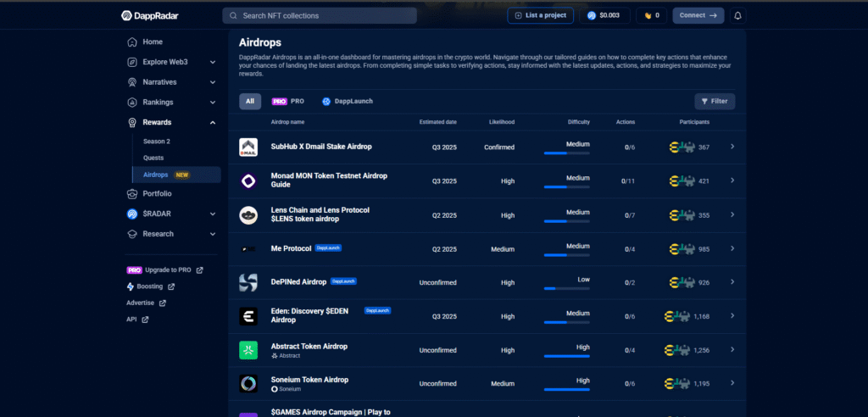Screen dimensions: 868x417
Task: Click the DappLaunch badge beside Me Protocol
Action: 328,248
